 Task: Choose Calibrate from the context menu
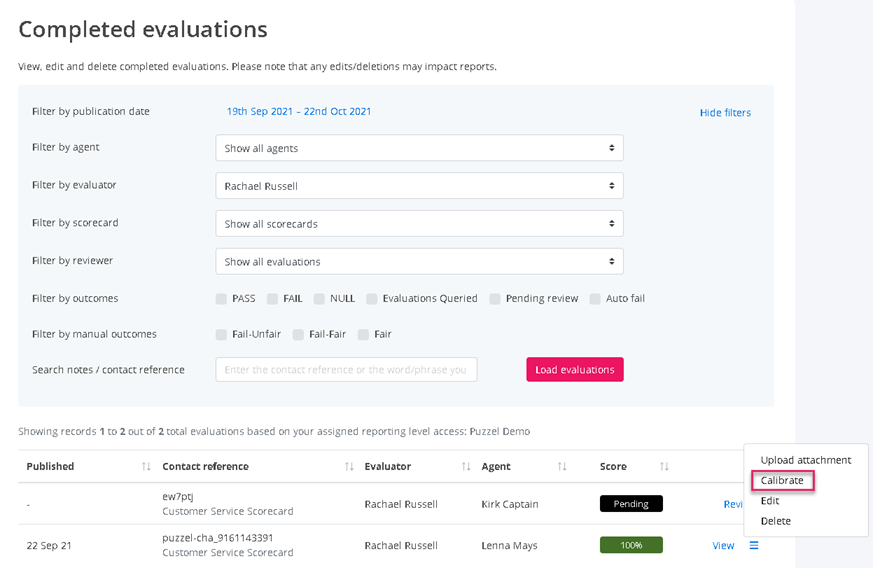(782, 481)
